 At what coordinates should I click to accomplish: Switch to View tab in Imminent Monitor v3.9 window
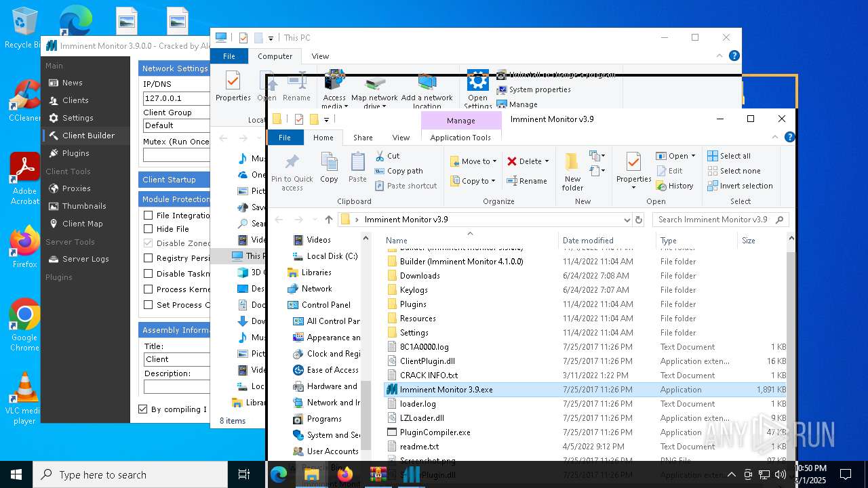(x=401, y=138)
